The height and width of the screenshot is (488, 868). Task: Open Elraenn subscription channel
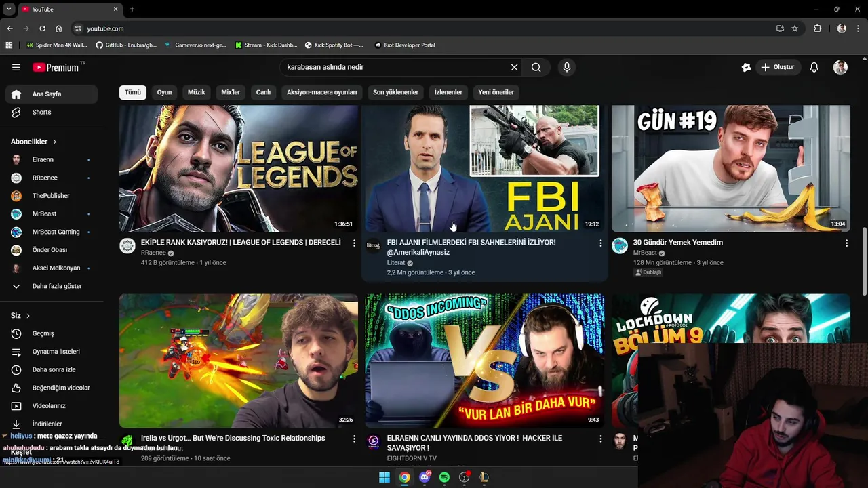tap(52, 159)
